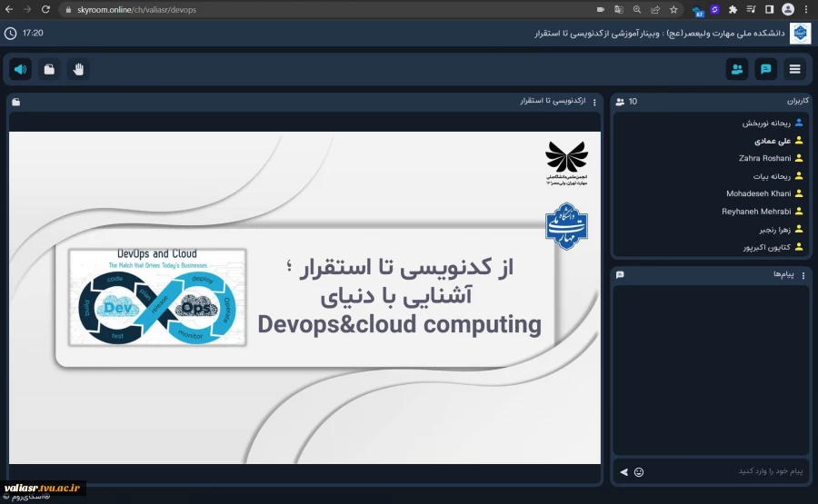Click the purple extension icon in toolbar

tap(714, 9)
